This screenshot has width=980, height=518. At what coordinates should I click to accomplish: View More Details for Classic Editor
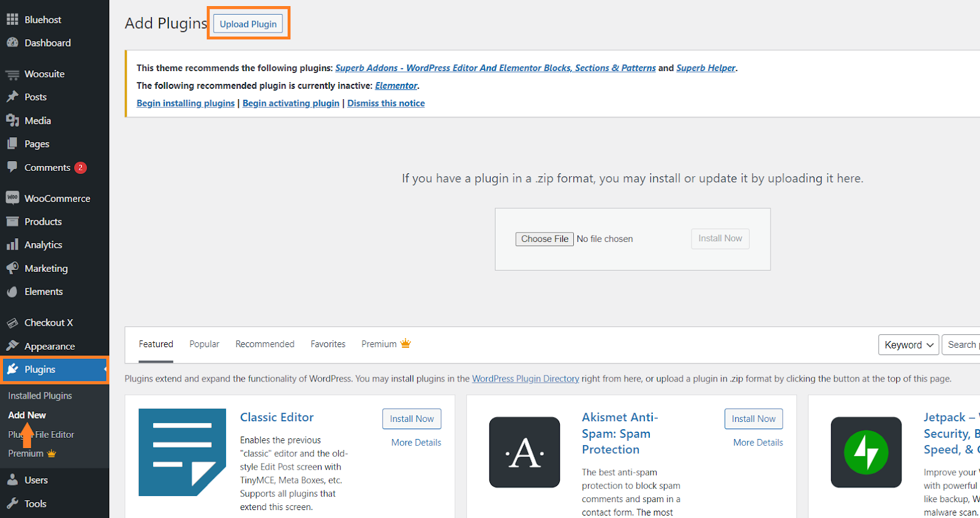click(x=417, y=442)
